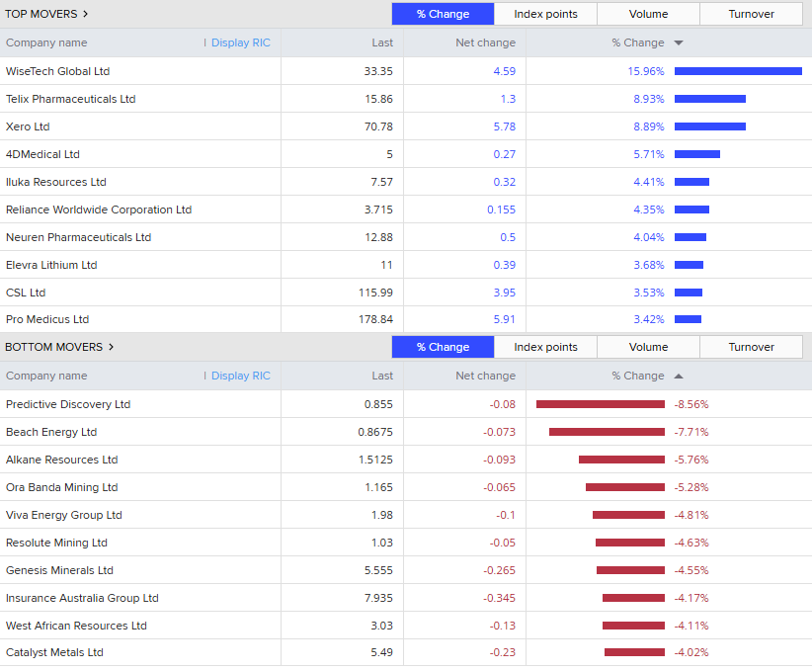This screenshot has height=671, width=812.
Task: Sort Bottom Movers by Net change header
Action: pyautogui.click(x=485, y=377)
